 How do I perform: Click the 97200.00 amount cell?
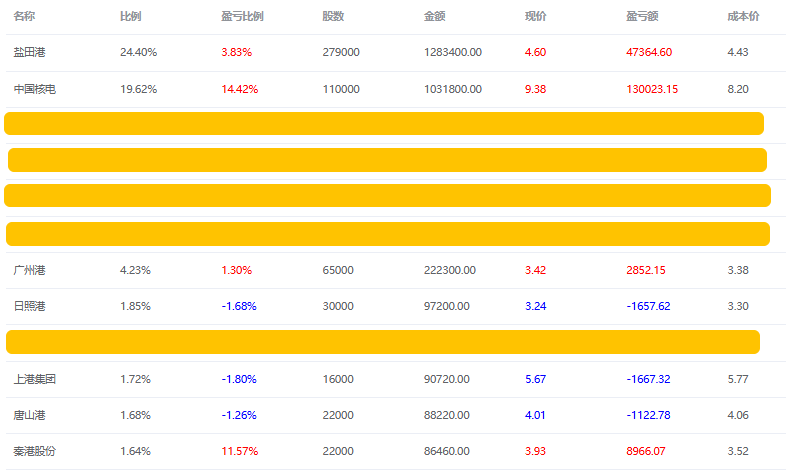click(447, 306)
